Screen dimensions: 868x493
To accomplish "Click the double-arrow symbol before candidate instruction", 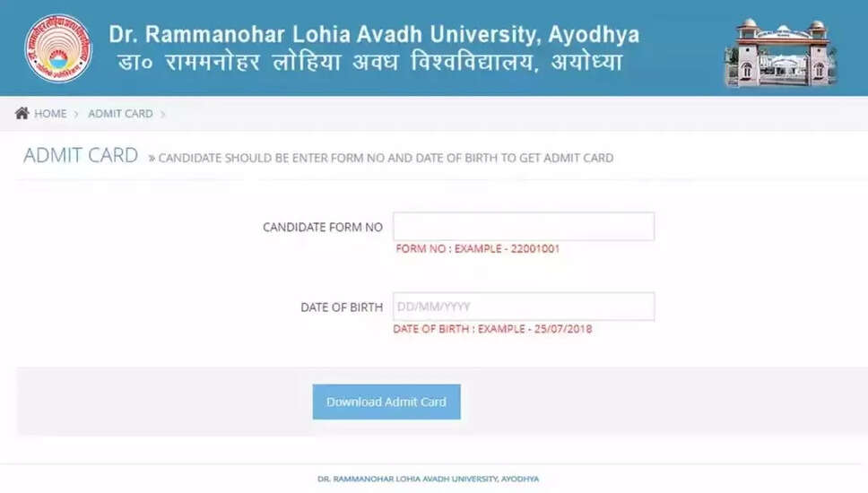I will 152,159.
